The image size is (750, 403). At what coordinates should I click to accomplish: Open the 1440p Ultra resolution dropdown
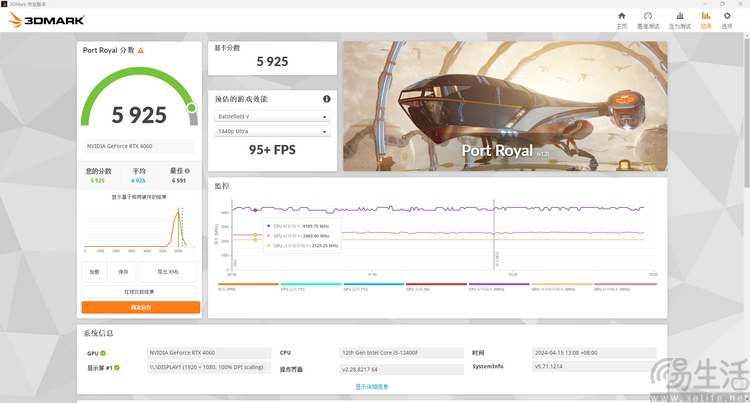click(272, 131)
